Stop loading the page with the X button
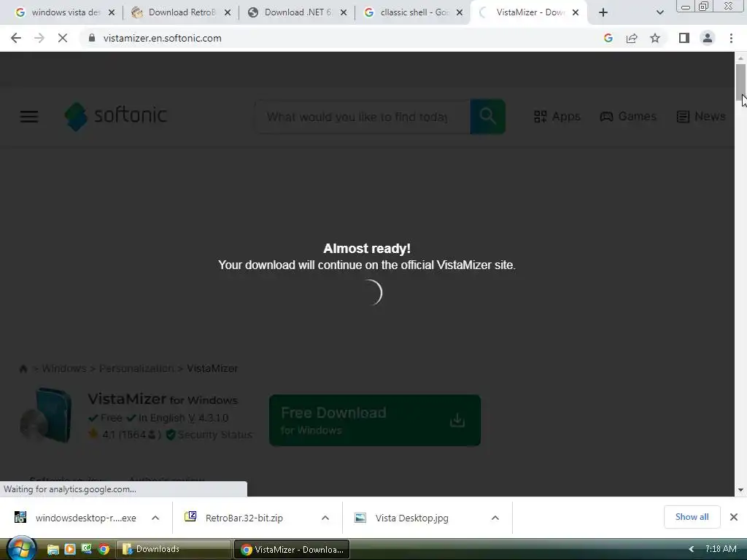747x560 pixels. click(x=63, y=38)
